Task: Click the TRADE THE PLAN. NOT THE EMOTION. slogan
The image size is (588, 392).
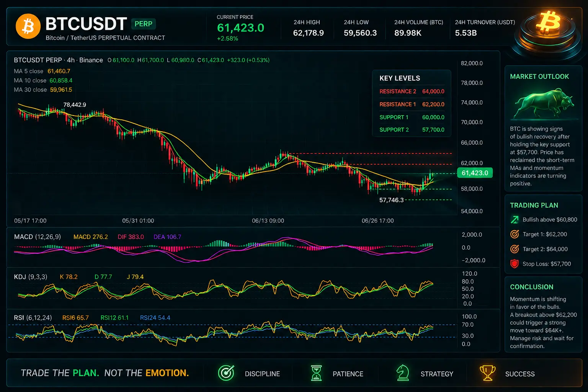Action: pyautogui.click(x=105, y=373)
